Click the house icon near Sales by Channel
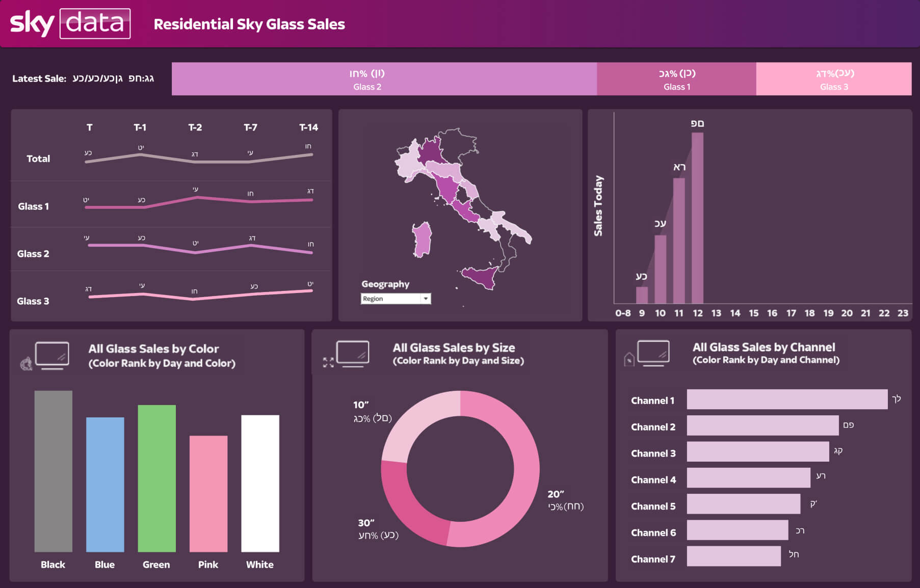 tap(629, 359)
